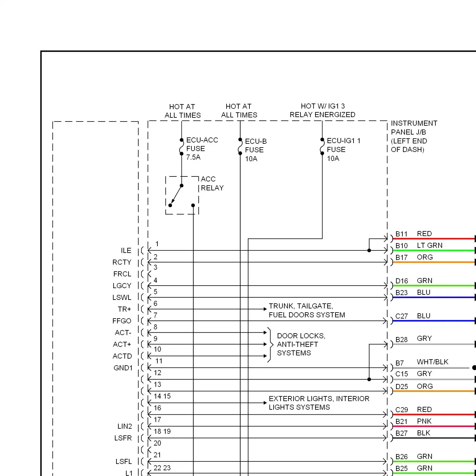Image resolution: width=476 pixels, height=476 pixels.
Task: Click TRUNK, TAILGATE, FUEL DOORS SYSTEM reference
Action: tap(307, 310)
